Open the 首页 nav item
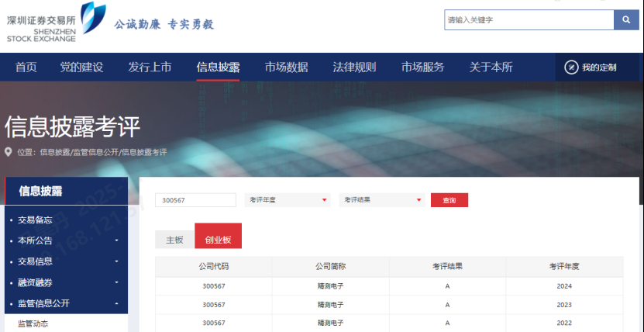 click(26, 67)
